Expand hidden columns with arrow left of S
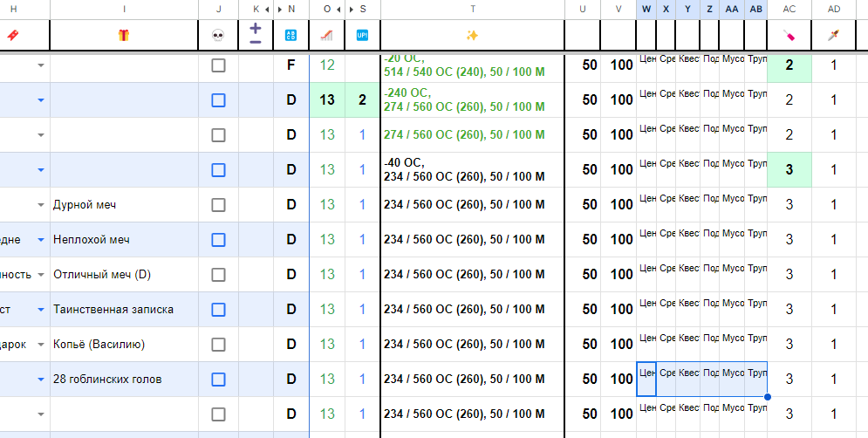The height and width of the screenshot is (438, 868). 351,9
